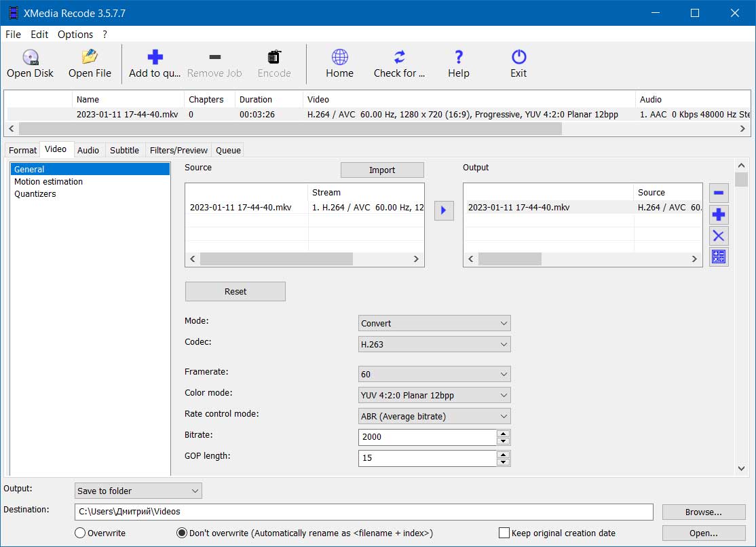Remove output stream with minus icon

pos(719,193)
